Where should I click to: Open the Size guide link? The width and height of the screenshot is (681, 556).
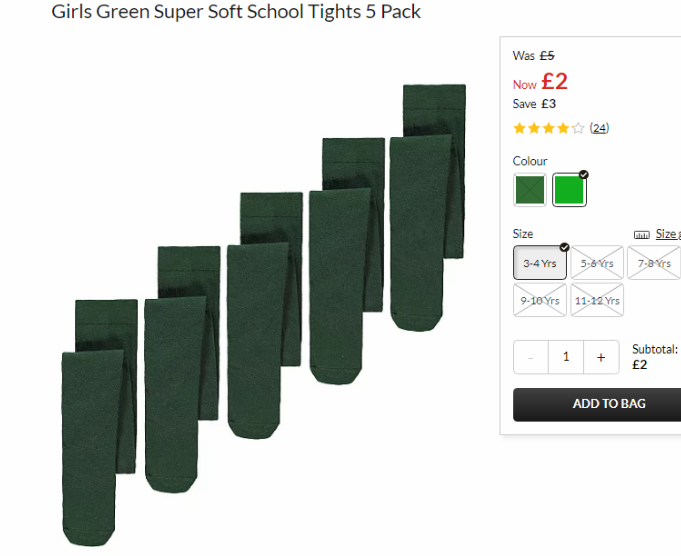668,234
